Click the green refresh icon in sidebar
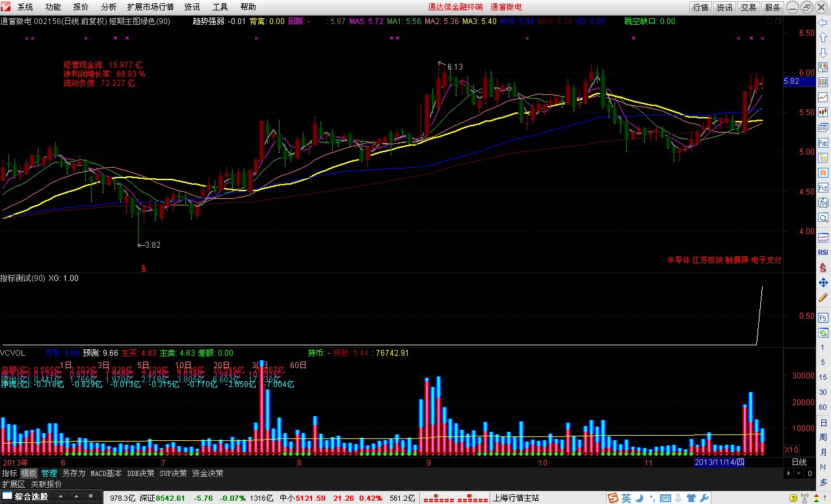 [x=823, y=332]
